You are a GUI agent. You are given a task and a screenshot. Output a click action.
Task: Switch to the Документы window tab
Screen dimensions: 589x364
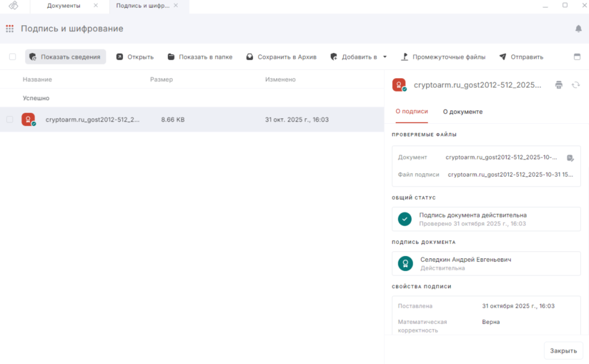[x=63, y=6]
